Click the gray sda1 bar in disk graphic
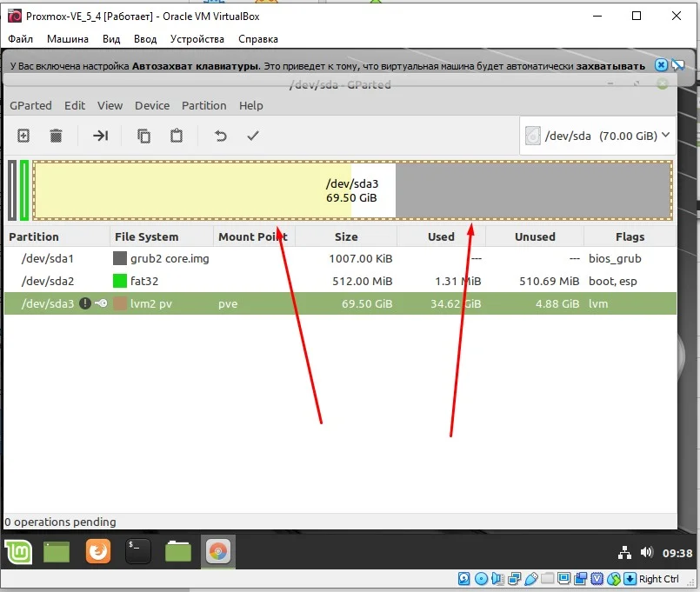Screen dimensions: 700x592 [x=12, y=190]
